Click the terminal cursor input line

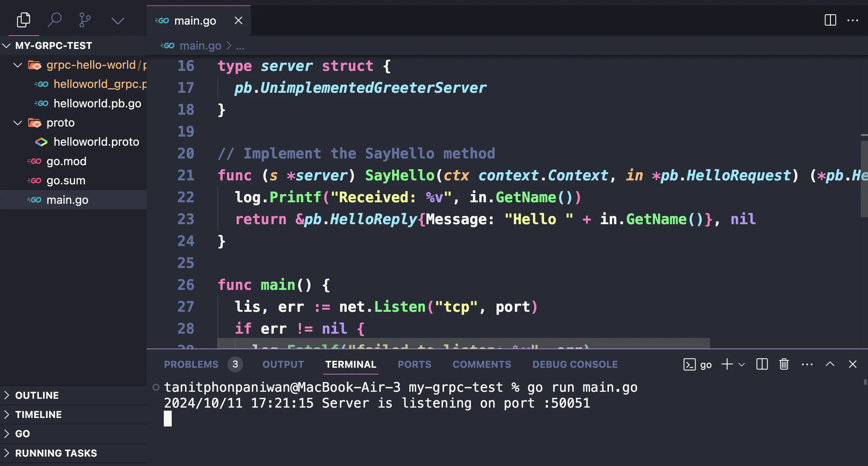click(168, 419)
